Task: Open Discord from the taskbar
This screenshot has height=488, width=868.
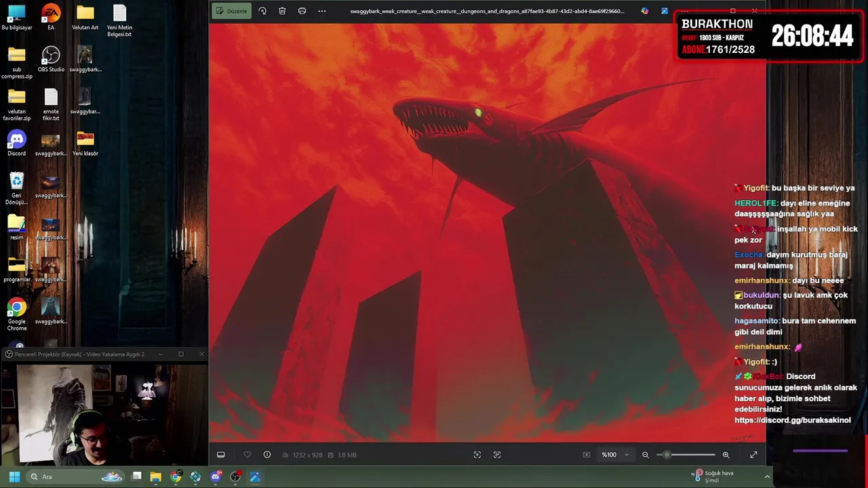Action: pyautogui.click(x=216, y=476)
